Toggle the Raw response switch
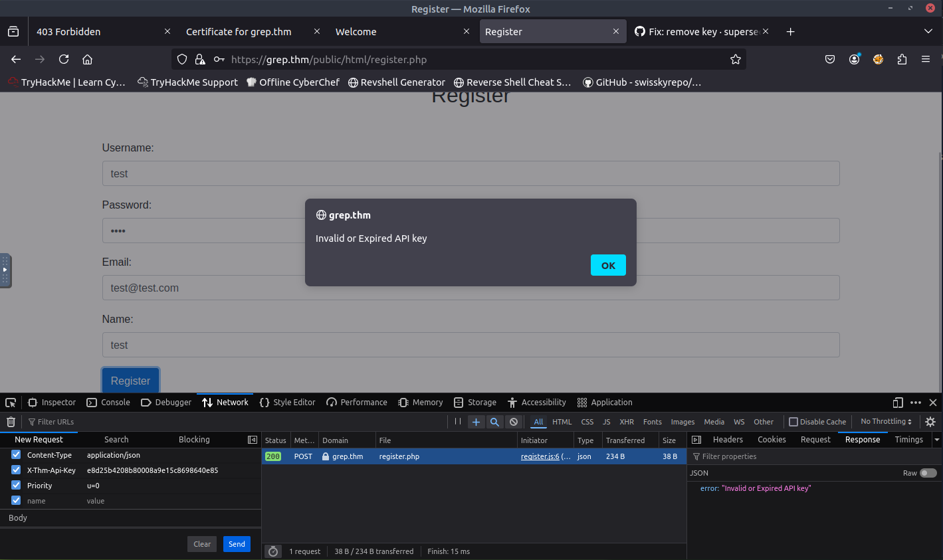This screenshot has width=943, height=560. (928, 473)
